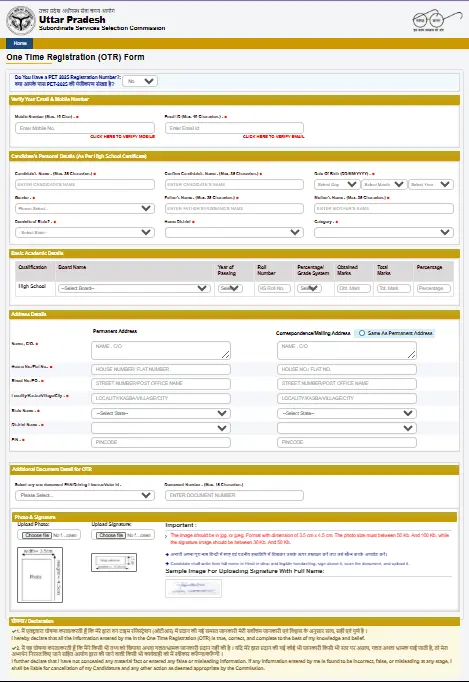This screenshot has width=469, height=682.
Task: Open the Permanent Address District dropdown
Action: pos(161,428)
